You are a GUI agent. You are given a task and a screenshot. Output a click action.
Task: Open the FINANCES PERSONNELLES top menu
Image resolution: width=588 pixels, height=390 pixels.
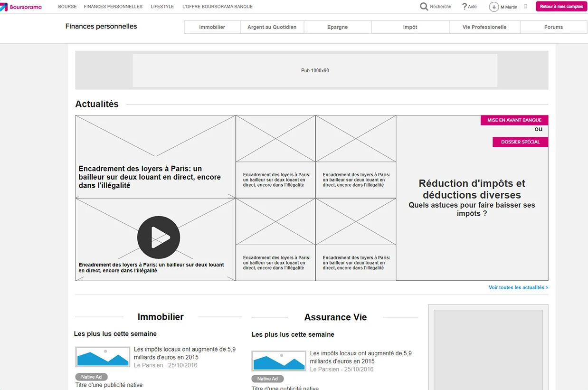(x=113, y=7)
